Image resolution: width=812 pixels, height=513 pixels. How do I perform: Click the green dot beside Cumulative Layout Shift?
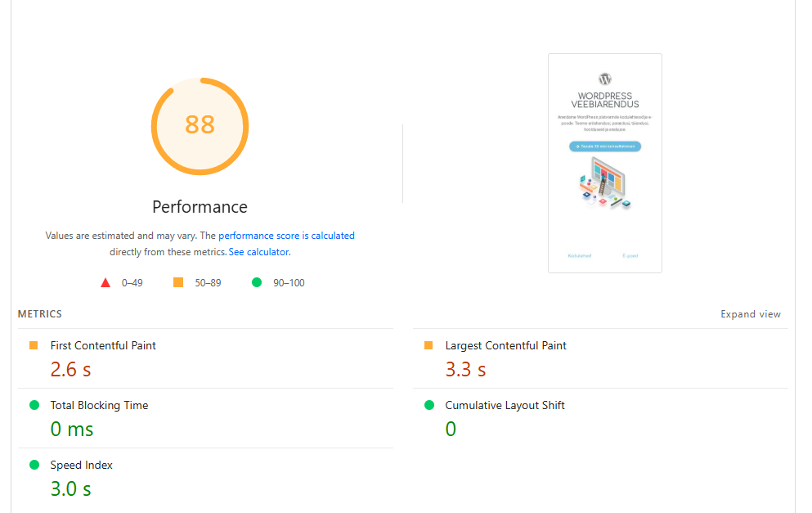point(429,405)
